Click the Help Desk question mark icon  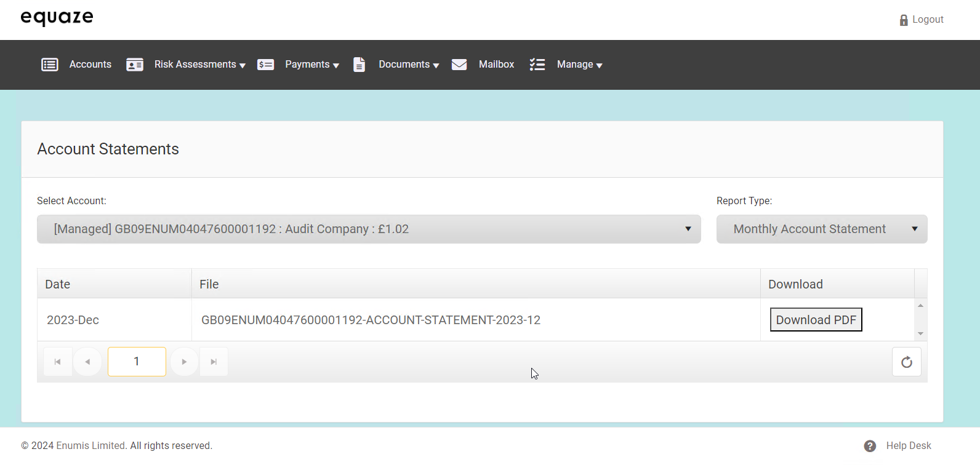[870, 446]
